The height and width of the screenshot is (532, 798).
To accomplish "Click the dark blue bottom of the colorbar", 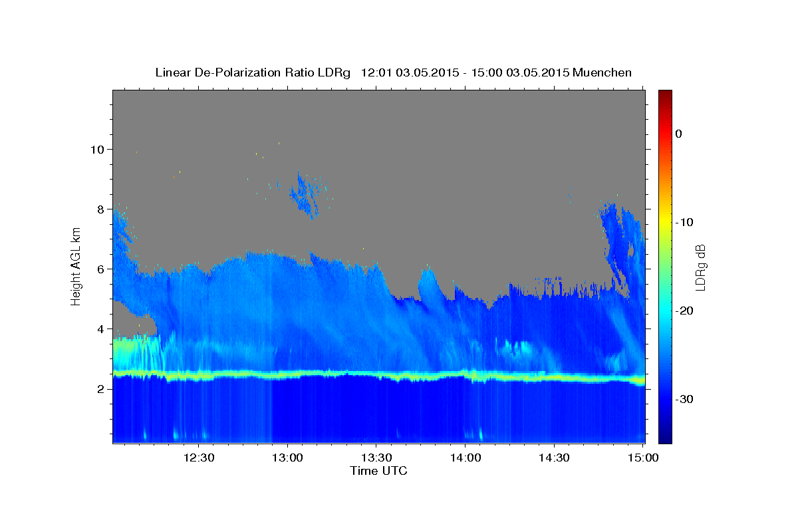I will (x=665, y=436).
